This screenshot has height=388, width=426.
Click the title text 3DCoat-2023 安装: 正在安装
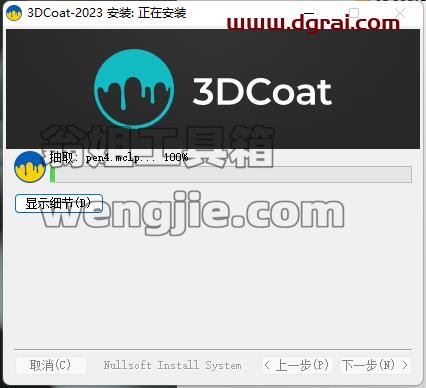click(107, 13)
